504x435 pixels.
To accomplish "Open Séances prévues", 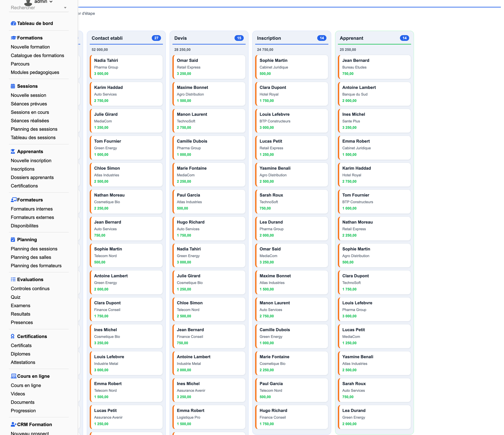I will (x=29, y=104).
